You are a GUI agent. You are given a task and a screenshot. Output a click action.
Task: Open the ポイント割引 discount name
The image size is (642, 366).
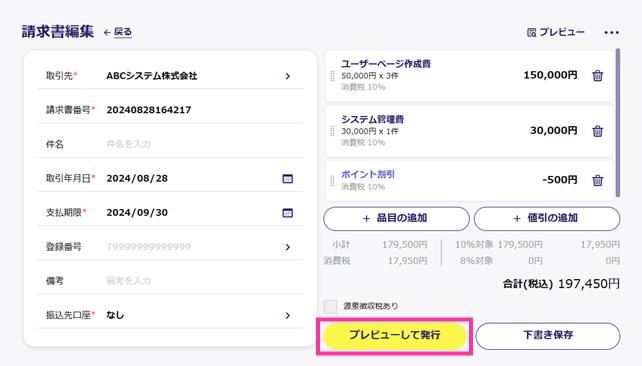(368, 174)
